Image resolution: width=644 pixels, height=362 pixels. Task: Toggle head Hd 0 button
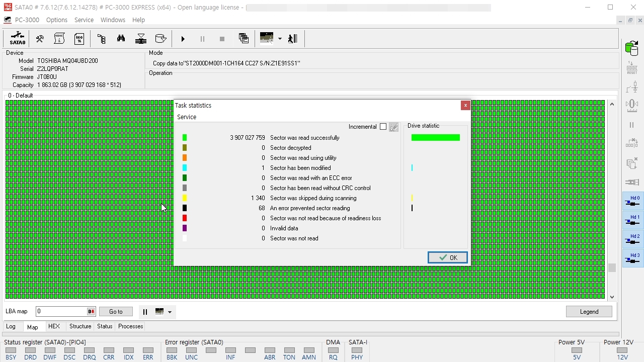[632, 201]
